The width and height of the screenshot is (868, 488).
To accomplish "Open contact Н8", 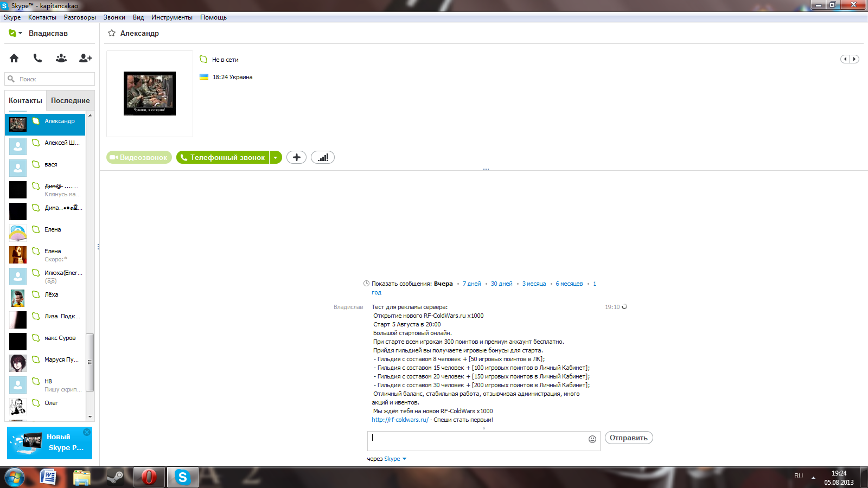I will click(x=45, y=384).
